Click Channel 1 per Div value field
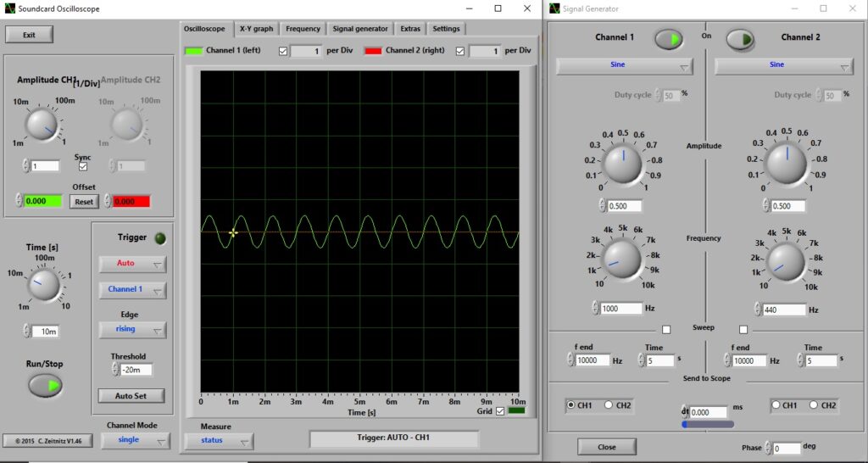Image resolution: width=868 pixels, height=463 pixels. pos(306,51)
